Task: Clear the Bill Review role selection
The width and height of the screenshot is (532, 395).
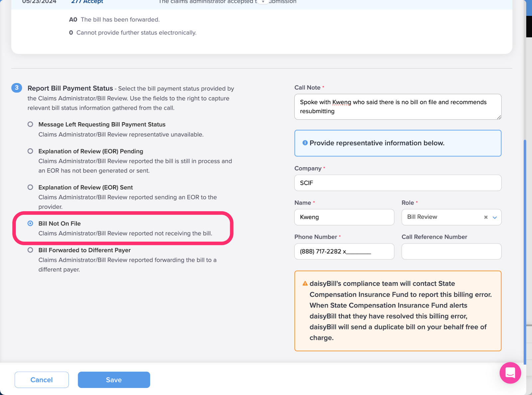Action: pos(486,217)
